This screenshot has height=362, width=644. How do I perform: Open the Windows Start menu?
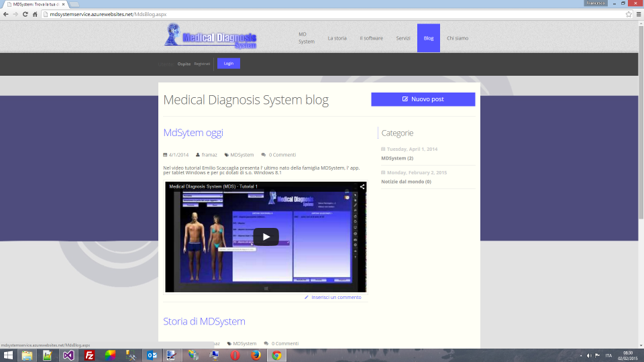[x=9, y=355]
